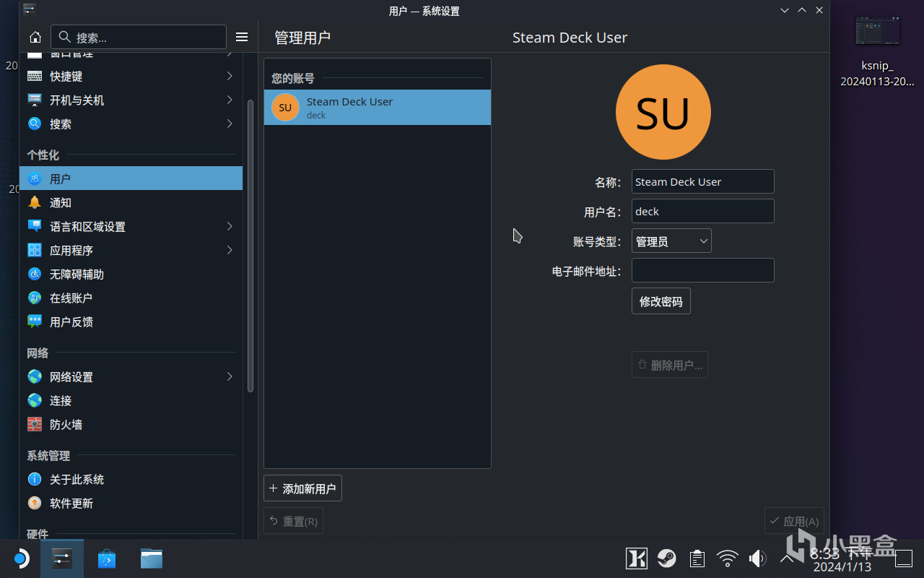
Task: Open the volume tray icon
Action: click(x=757, y=558)
